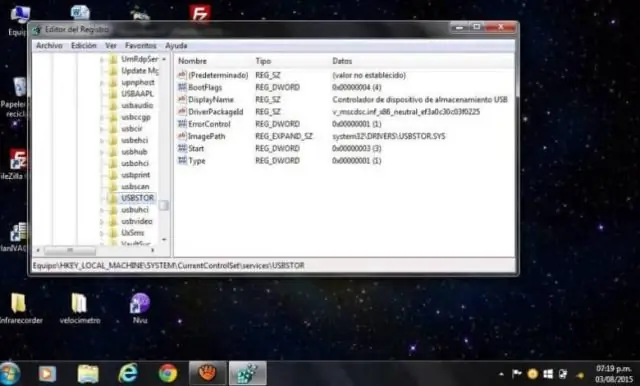Open the Archivo menu
This screenshot has width=640, height=386.
pyautogui.click(x=49, y=45)
